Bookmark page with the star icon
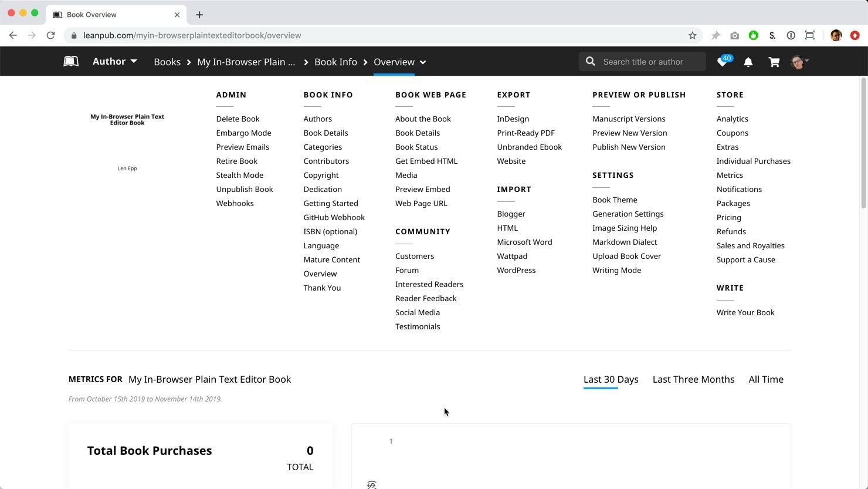The width and height of the screenshot is (868, 489). point(693,35)
